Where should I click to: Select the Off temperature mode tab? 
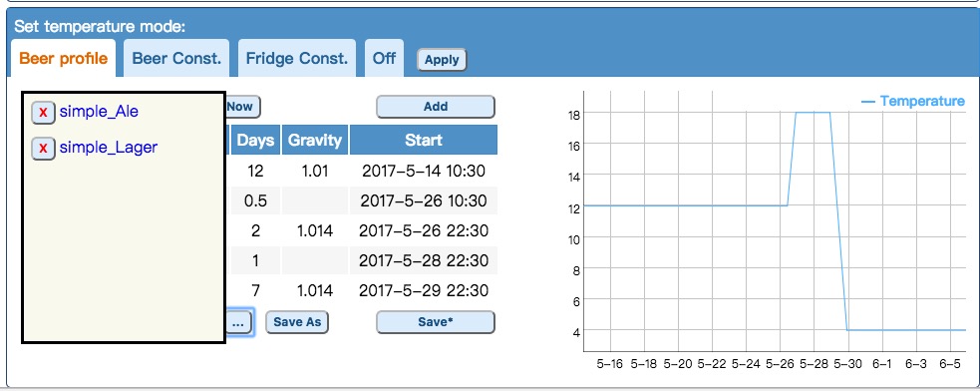385,59
